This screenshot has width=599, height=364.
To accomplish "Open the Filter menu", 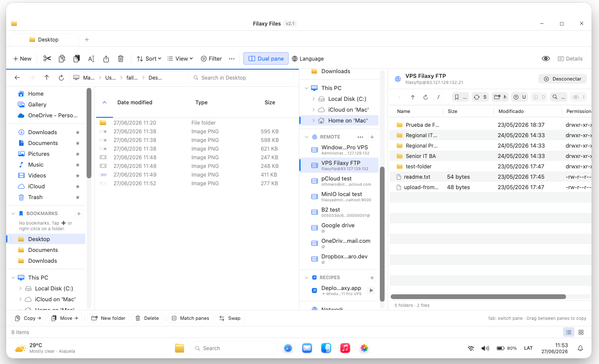I will pos(211,58).
